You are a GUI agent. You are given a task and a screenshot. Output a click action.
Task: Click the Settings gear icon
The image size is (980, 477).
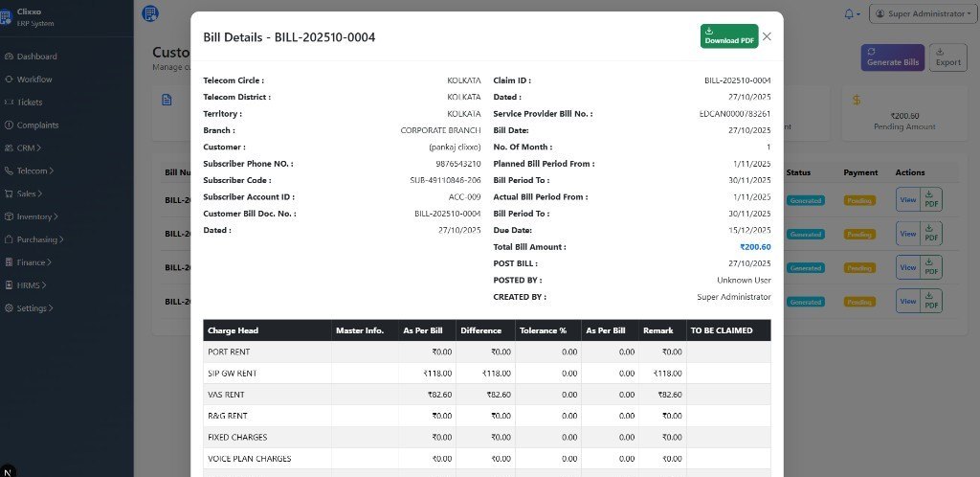tap(9, 308)
